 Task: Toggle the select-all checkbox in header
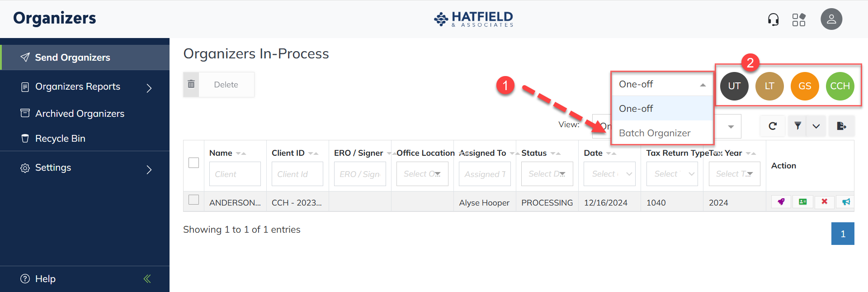(193, 163)
